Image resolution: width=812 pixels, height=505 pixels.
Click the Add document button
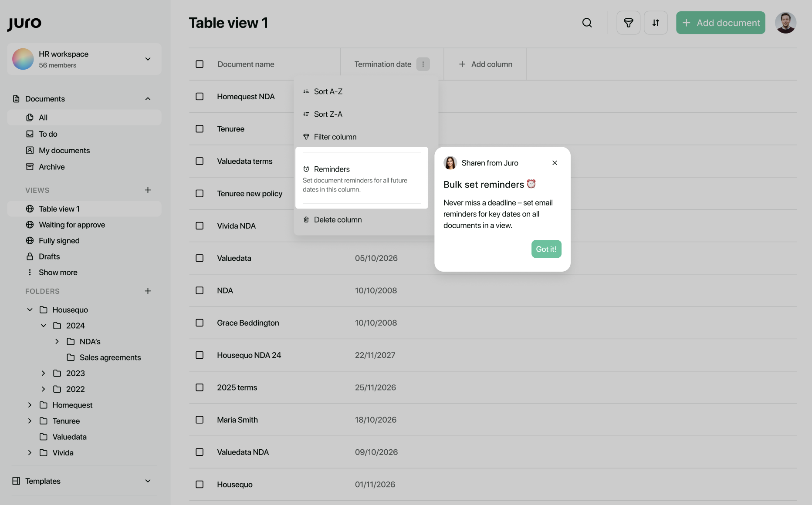(721, 23)
